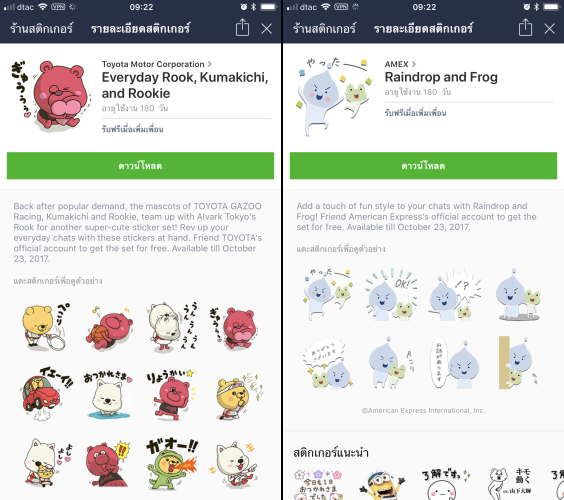
Task: Preview raindrop OK! sticker
Action: tap(392, 295)
